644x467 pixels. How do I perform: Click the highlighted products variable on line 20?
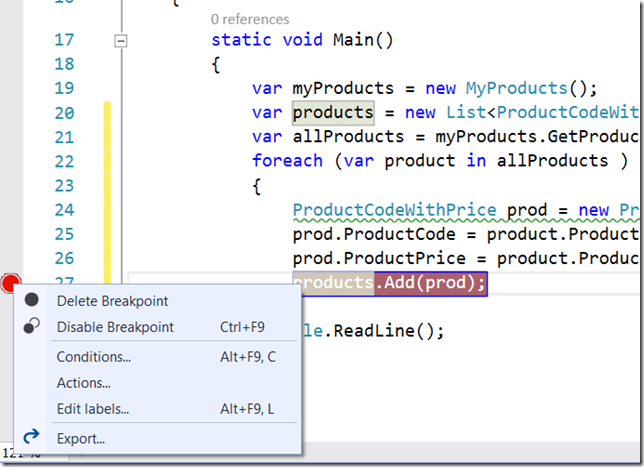(333, 113)
